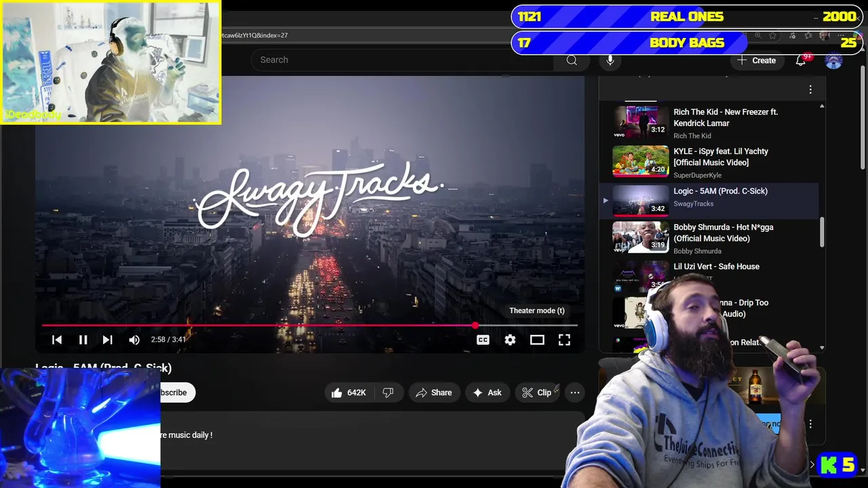The height and width of the screenshot is (488, 868).
Task: Create a Clip of the video
Action: [x=537, y=392]
